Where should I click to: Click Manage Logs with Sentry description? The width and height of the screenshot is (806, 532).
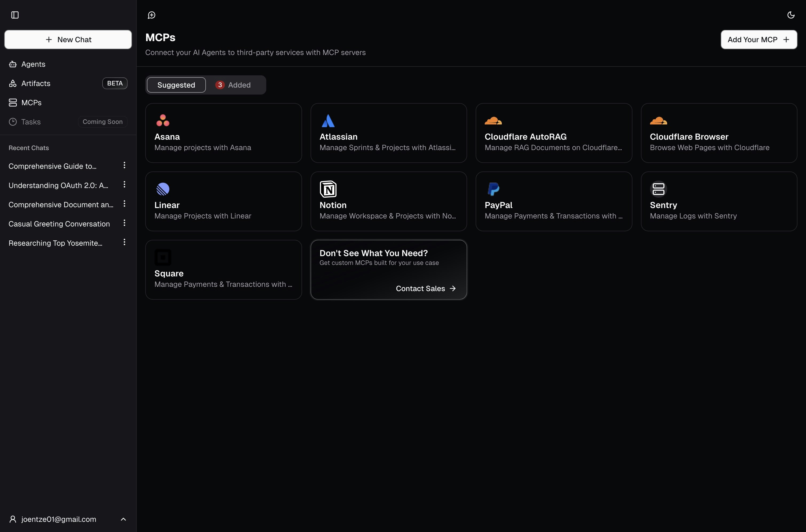coord(693,216)
